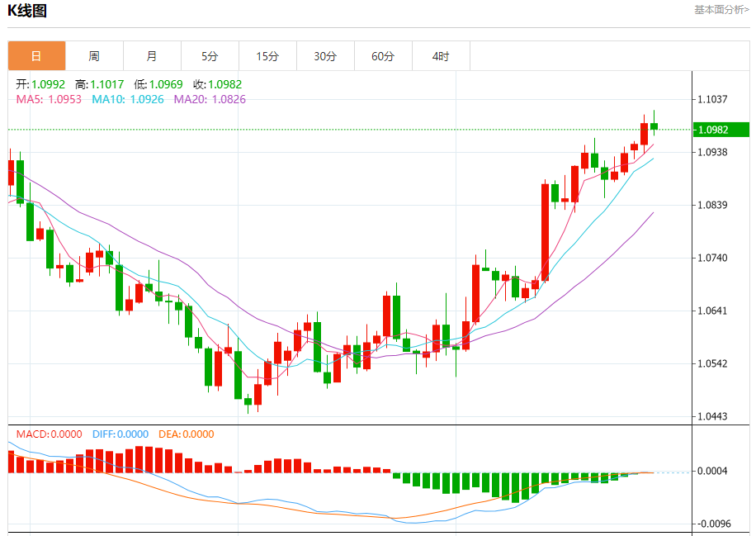Open the 15分 timeframe tab
The width and height of the screenshot is (756, 536).
coord(267,56)
